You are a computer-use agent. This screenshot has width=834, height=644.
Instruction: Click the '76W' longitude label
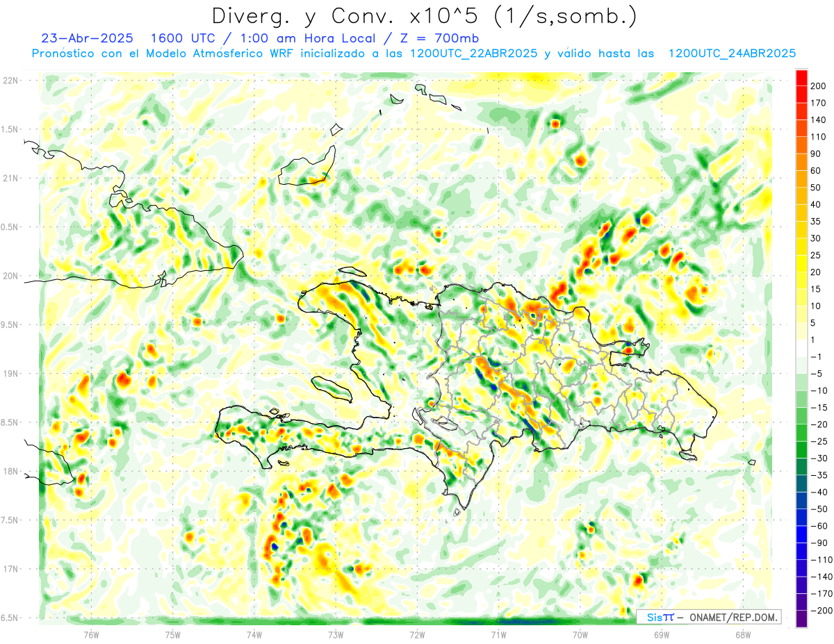click(x=91, y=634)
